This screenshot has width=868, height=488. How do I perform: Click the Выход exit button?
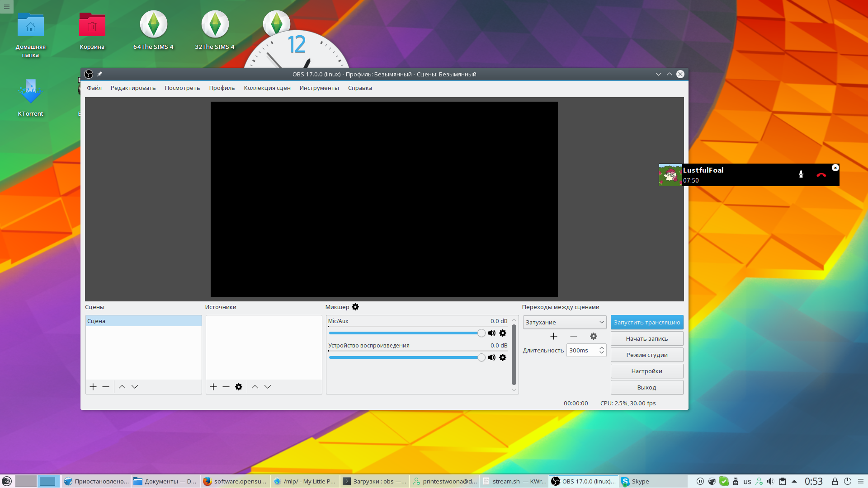coord(647,387)
